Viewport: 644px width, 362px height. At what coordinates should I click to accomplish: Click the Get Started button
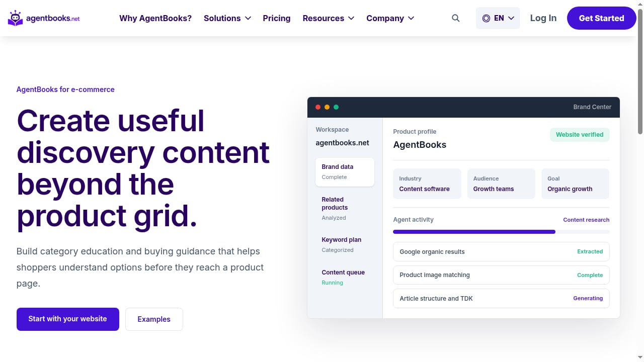(x=602, y=18)
